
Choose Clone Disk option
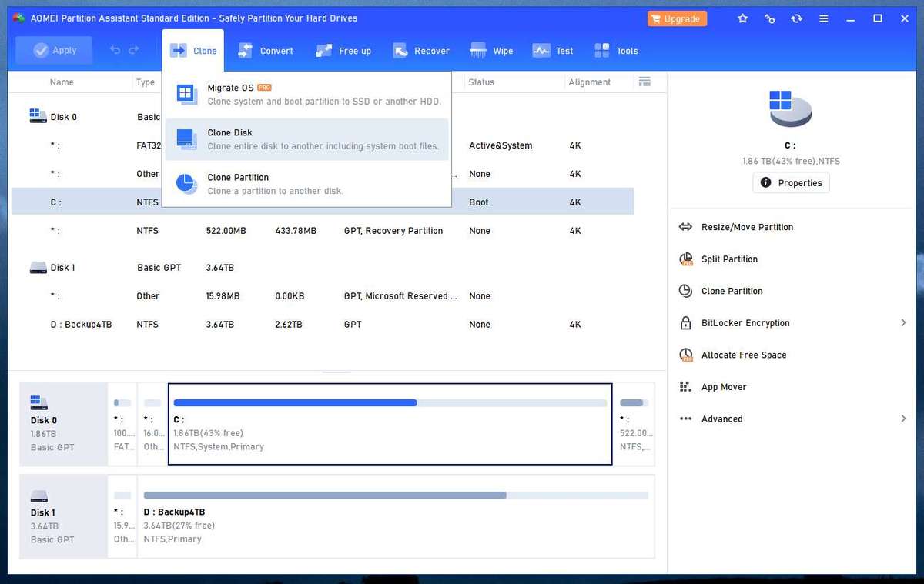coord(306,139)
